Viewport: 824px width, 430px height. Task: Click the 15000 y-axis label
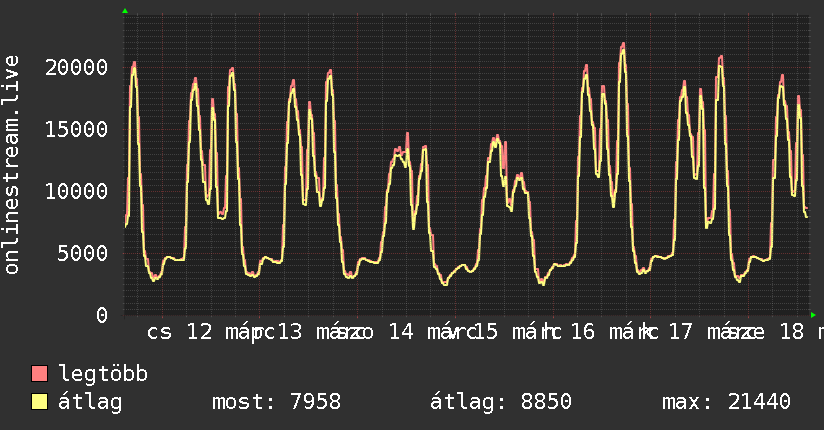[76, 129]
